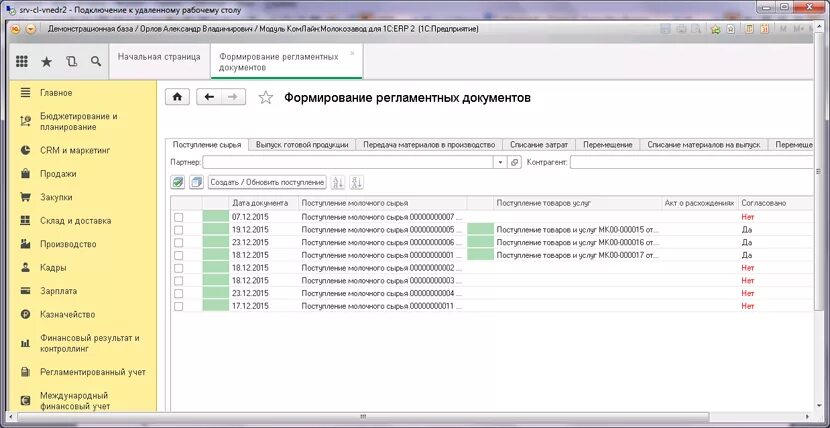The height and width of the screenshot is (428, 830).
Task: Add form to favorites with star outline
Action: tap(265, 97)
